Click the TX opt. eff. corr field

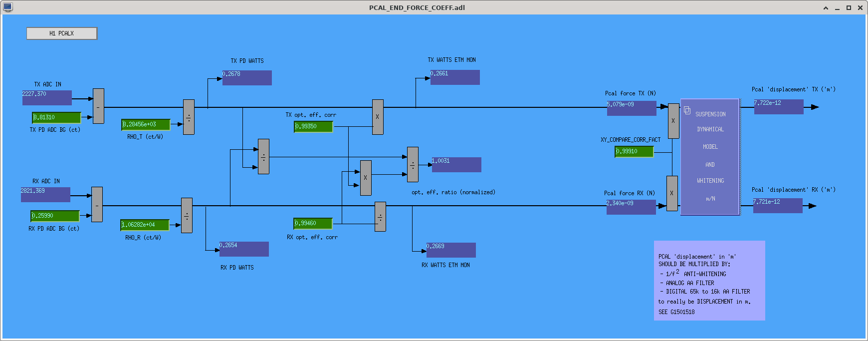coord(313,126)
